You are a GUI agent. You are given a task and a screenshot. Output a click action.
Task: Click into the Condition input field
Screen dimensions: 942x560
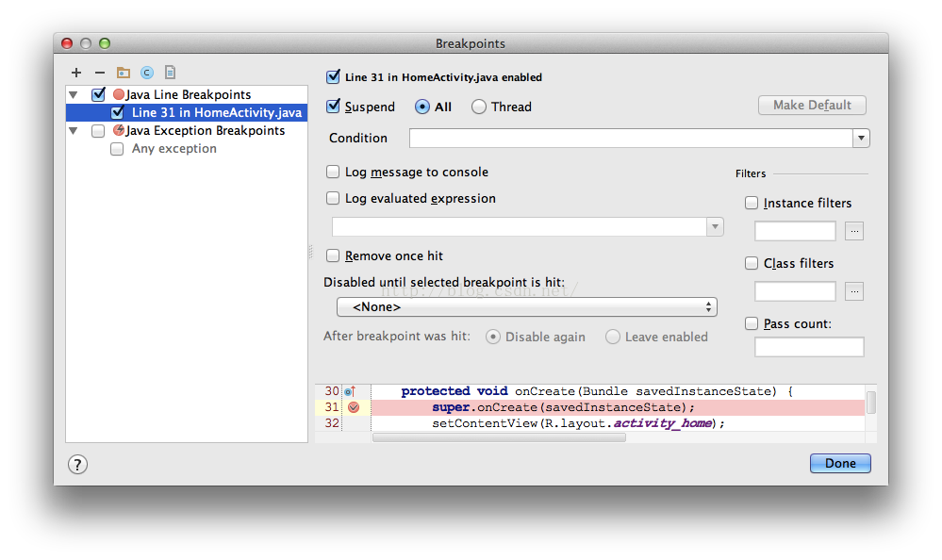631,139
